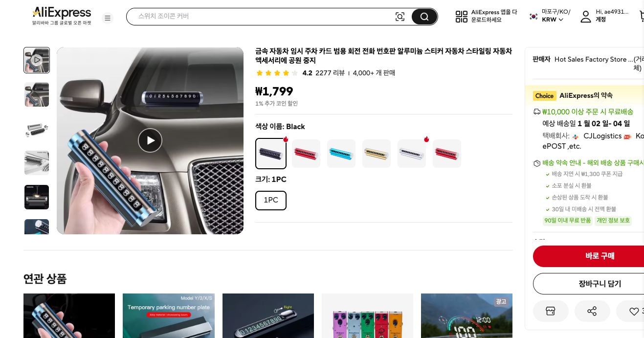Expand seller info for Hot Sales Factory Store

[x=594, y=59]
